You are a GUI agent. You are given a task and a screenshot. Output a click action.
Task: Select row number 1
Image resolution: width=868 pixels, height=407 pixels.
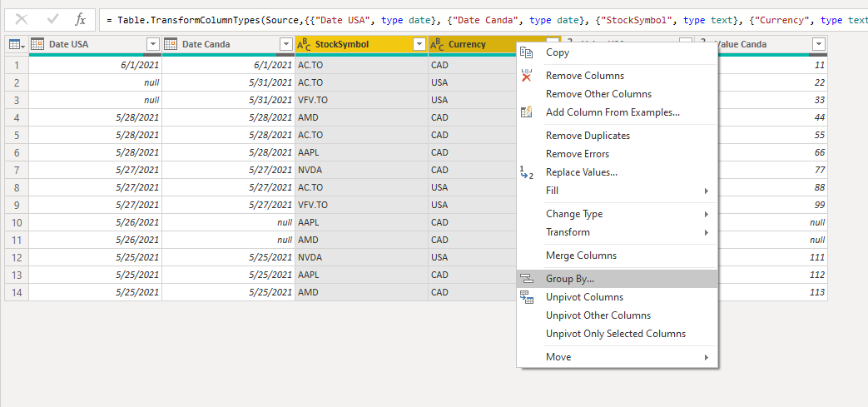click(x=17, y=66)
